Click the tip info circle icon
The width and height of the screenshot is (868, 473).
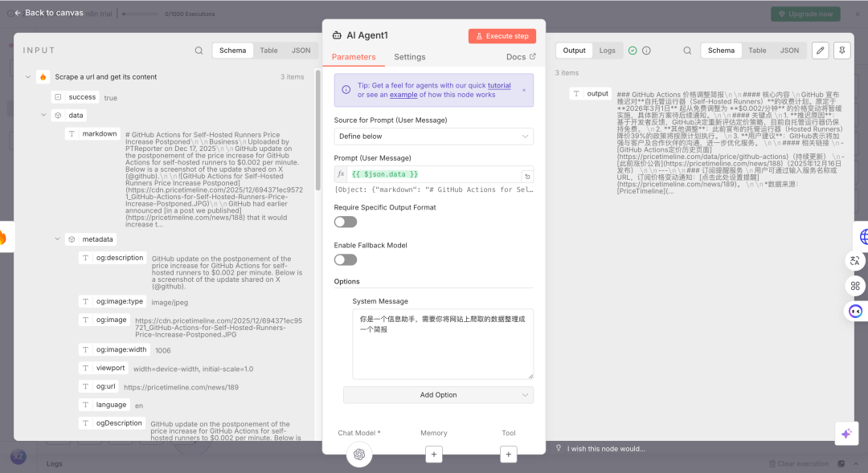(x=346, y=90)
